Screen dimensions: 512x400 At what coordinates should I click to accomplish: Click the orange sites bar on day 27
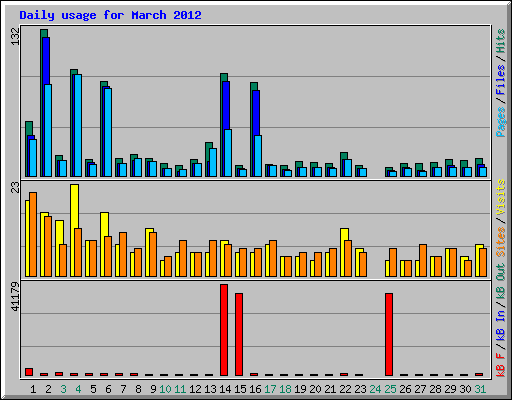coord(423,260)
